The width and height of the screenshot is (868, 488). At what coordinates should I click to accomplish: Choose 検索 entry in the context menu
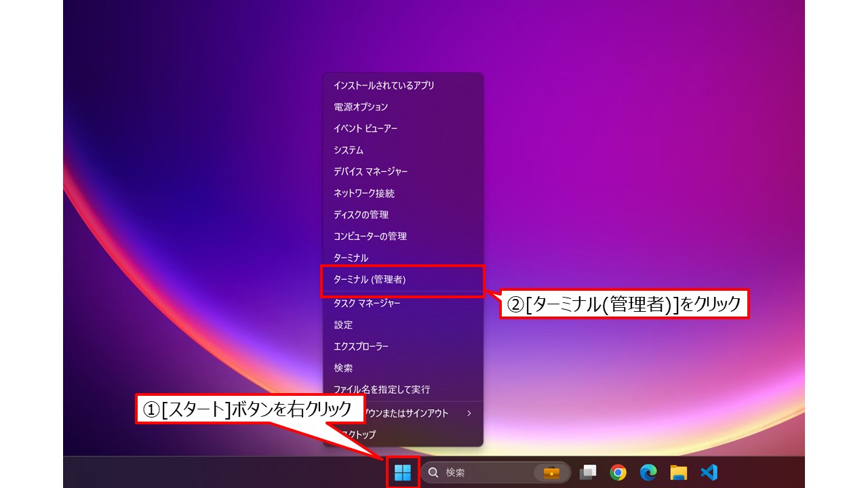point(403,368)
